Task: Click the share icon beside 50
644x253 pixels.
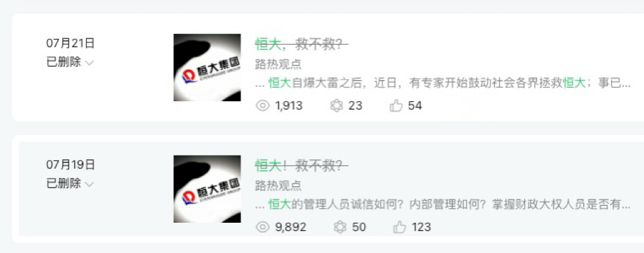Action: coord(340,227)
